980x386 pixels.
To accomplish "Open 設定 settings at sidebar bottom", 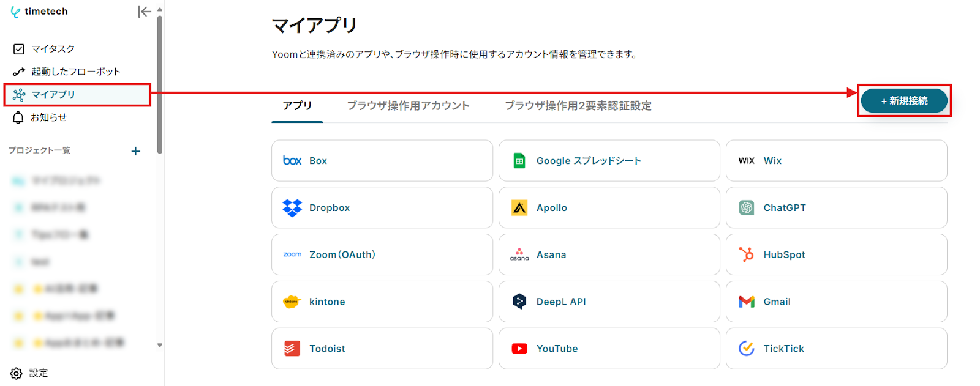I will (x=38, y=373).
